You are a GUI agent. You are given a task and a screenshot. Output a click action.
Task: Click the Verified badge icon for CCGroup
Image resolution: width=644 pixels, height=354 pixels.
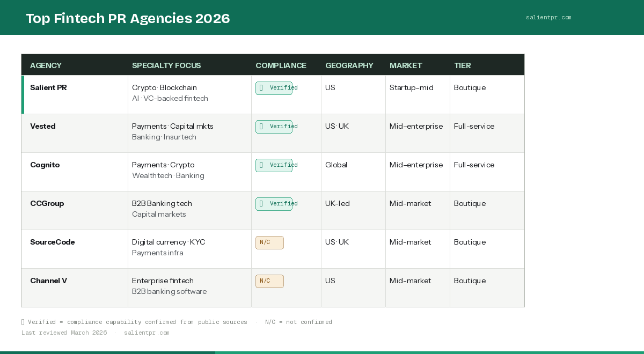click(261, 203)
